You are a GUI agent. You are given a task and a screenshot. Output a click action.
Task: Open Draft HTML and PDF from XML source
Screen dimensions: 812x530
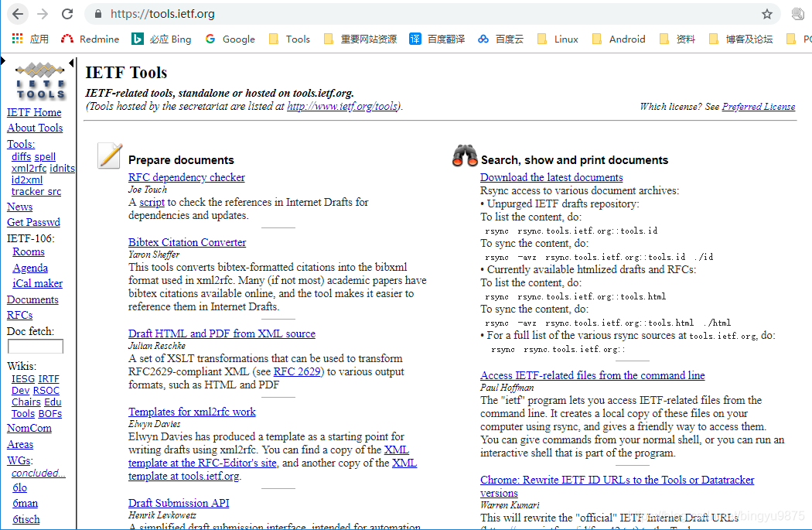pos(222,333)
